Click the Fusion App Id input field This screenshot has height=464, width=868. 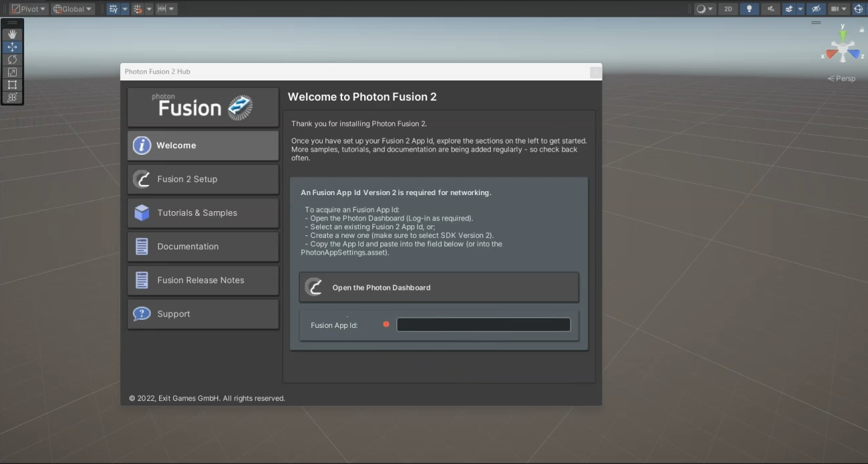484,325
